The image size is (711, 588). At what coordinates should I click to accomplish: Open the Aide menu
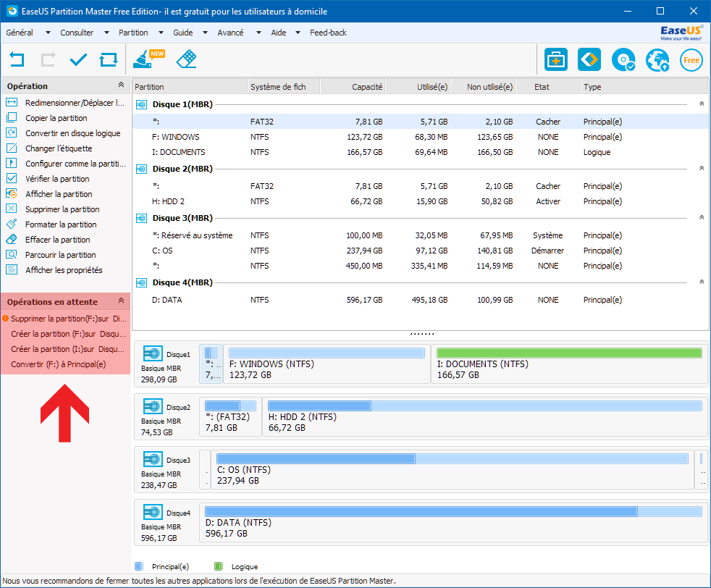tap(279, 33)
